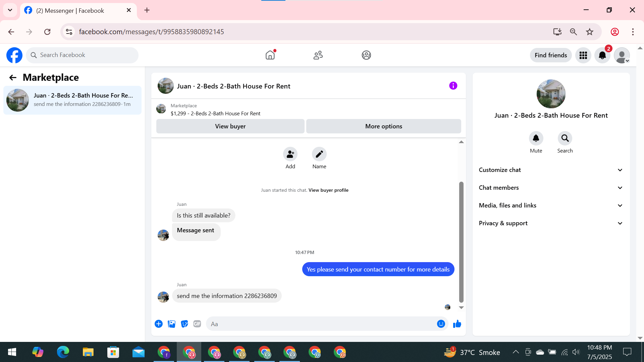This screenshot has height=362, width=644.
Task: Expand the Chat members section
Action: [x=550, y=188]
